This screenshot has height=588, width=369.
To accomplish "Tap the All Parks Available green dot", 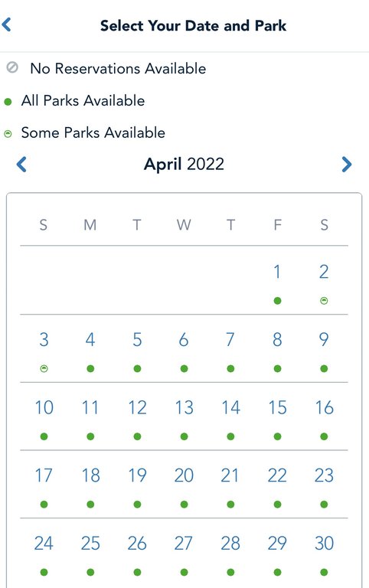I will 8,102.
